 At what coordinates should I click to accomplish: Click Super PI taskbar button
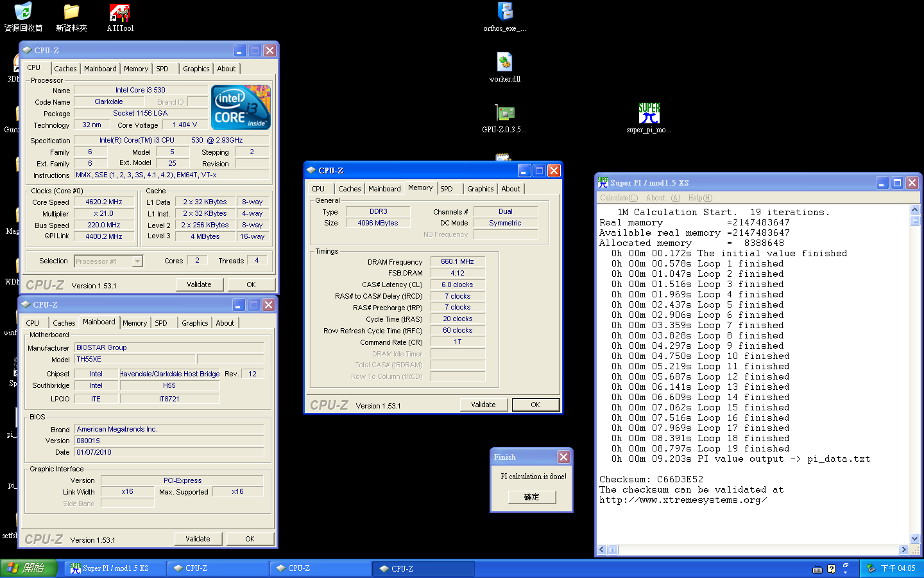click(114, 568)
